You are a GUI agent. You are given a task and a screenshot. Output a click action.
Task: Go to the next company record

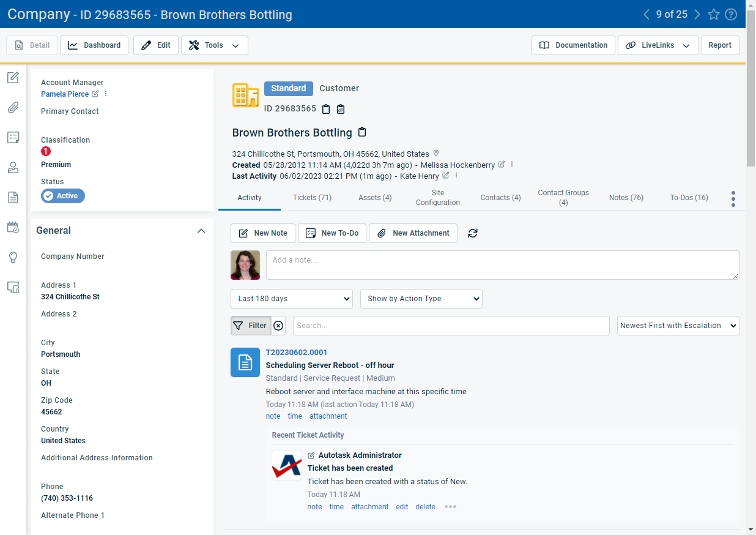click(697, 15)
